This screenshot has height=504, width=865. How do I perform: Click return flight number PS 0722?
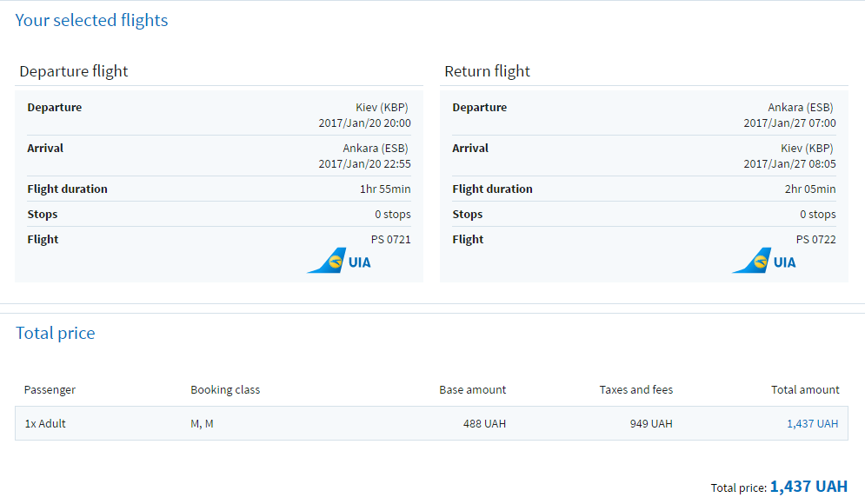(x=815, y=239)
